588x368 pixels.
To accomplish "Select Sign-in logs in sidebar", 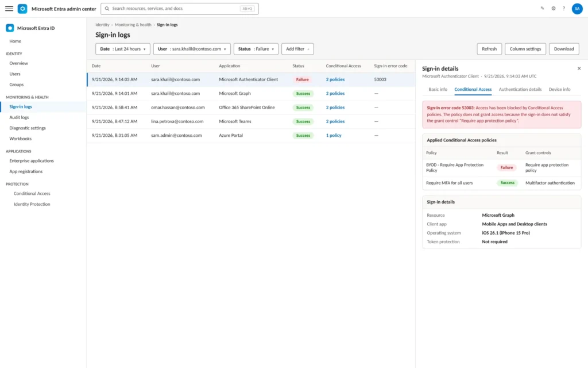I will [x=43, y=106].
